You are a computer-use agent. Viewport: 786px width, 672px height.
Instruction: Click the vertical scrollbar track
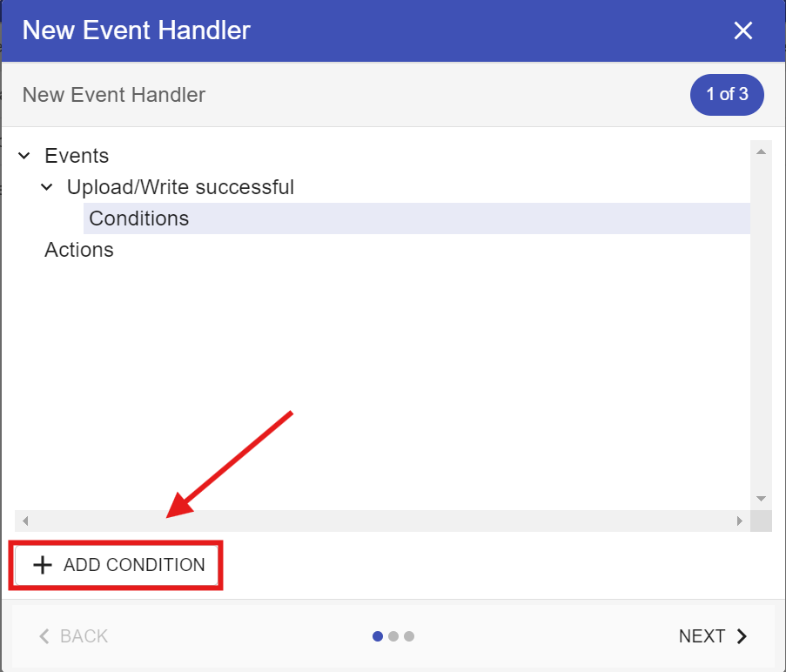pos(761,322)
